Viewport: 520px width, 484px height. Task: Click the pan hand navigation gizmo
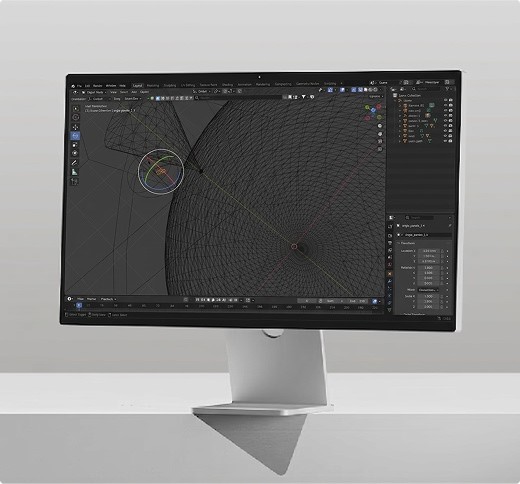coord(380,134)
